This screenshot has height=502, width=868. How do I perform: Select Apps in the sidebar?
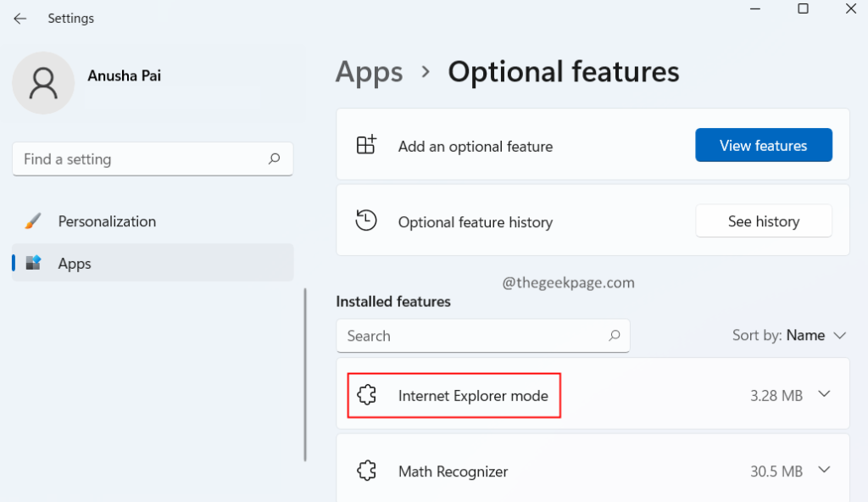tap(75, 264)
